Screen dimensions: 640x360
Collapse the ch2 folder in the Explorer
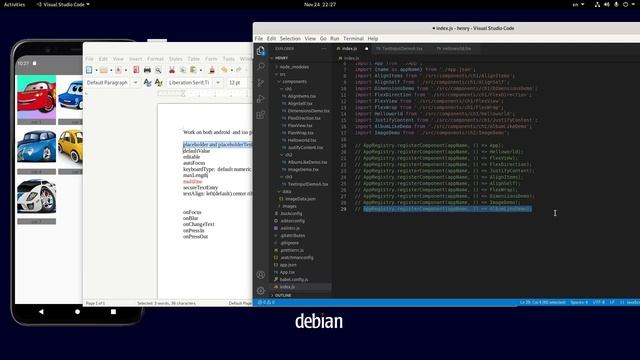(288, 155)
